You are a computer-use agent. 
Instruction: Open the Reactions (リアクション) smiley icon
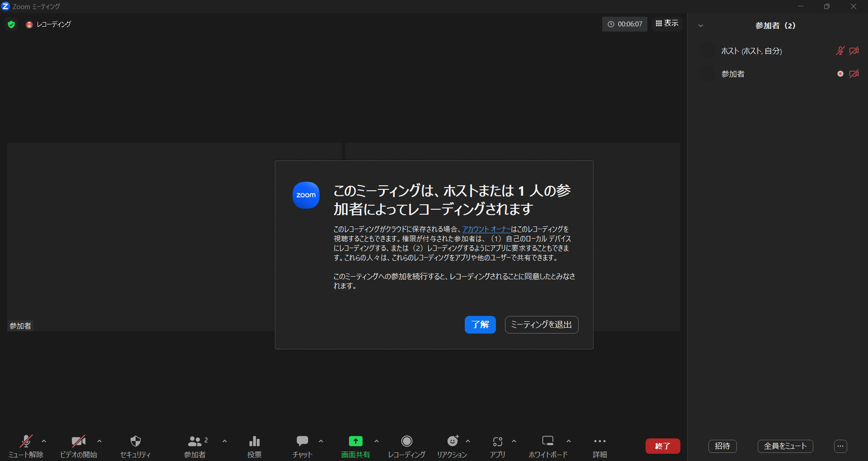tap(452, 441)
